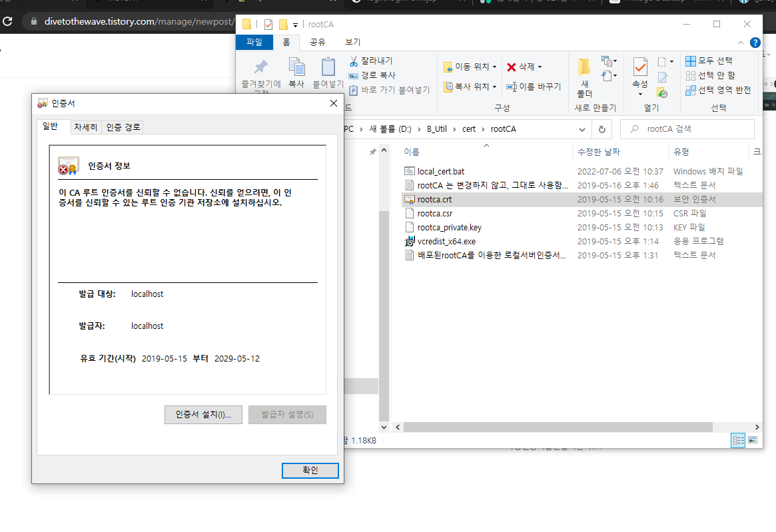Viewport: 776px width, 532px height.
Task: Click the Explorer Help question mark icon
Action: coord(755,43)
